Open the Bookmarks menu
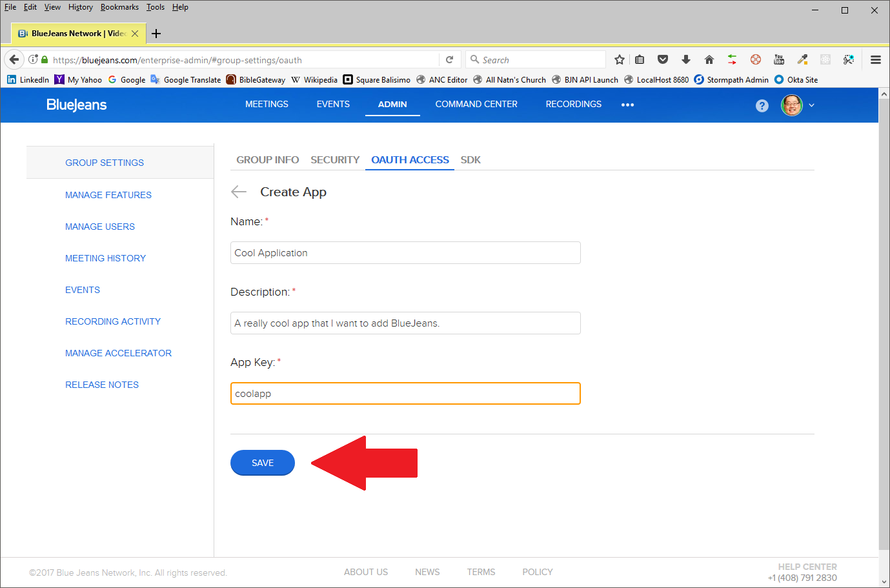This screenshot has width=890, height=588. pos(119,7)
